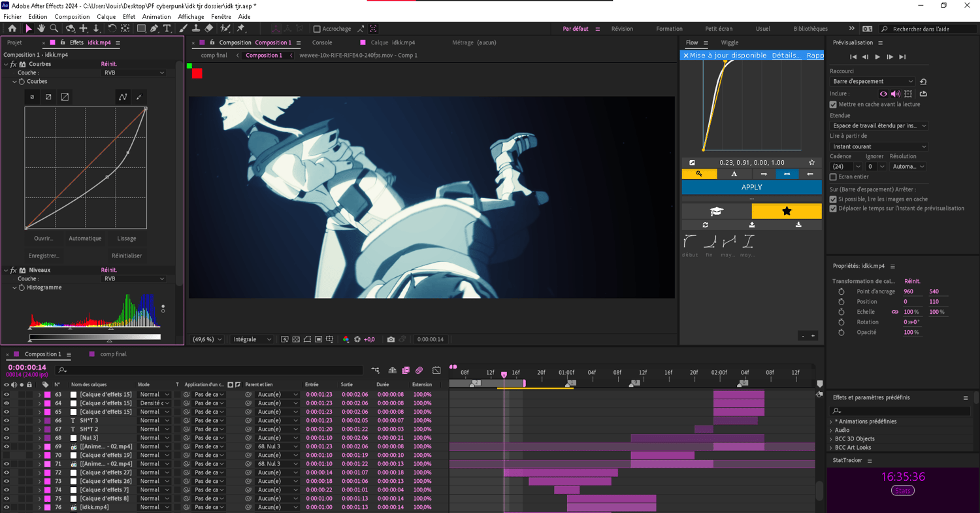Open the viewer zoom (49,6 %) dropdown
The height and width of the screenshot is (513, 980).
point(207,339)
